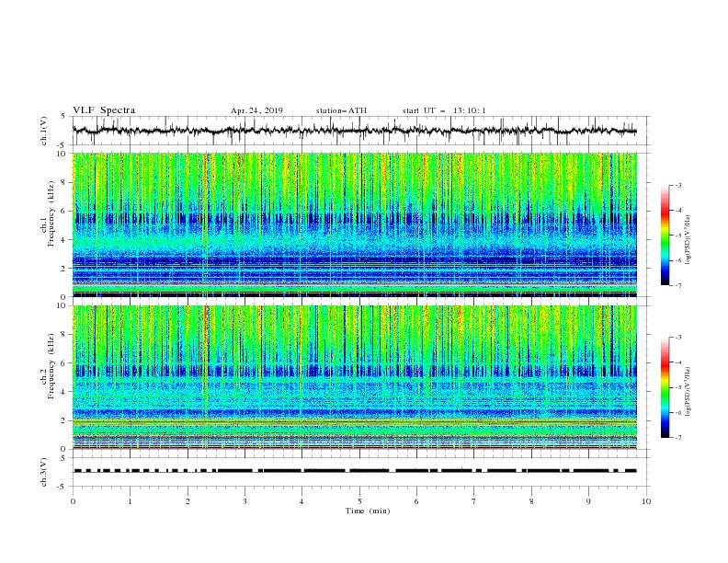
Task: Click the "5" tick on the time axis
Action: click(x=359, y=501)
